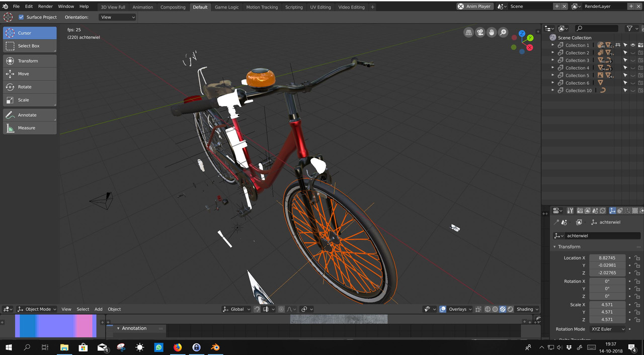This screenshot has width=644, height=355.
Task: Click the Location X value field
Action: (x=607, y=258)
